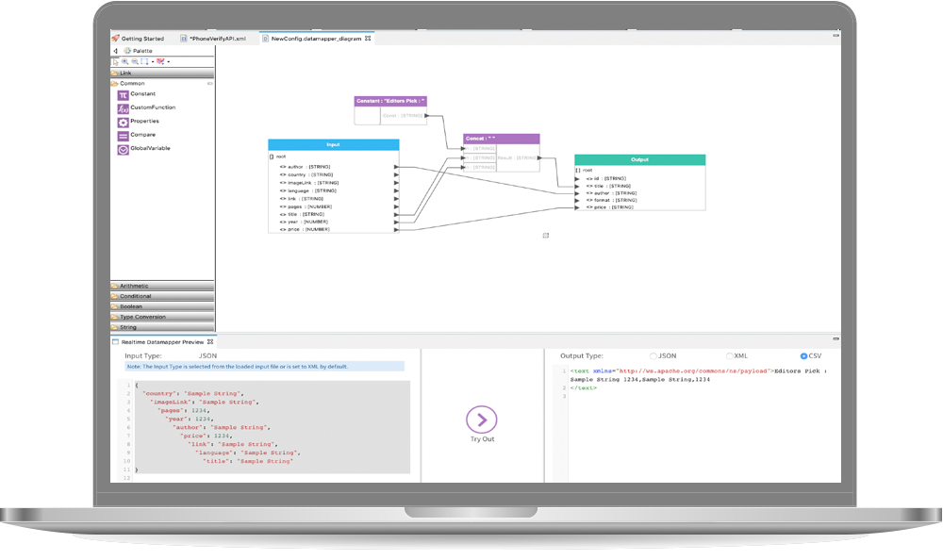The width and height of the screenshot is (943, 560).
Task: Select the Output 'root' node
Action: pos(584,171)
